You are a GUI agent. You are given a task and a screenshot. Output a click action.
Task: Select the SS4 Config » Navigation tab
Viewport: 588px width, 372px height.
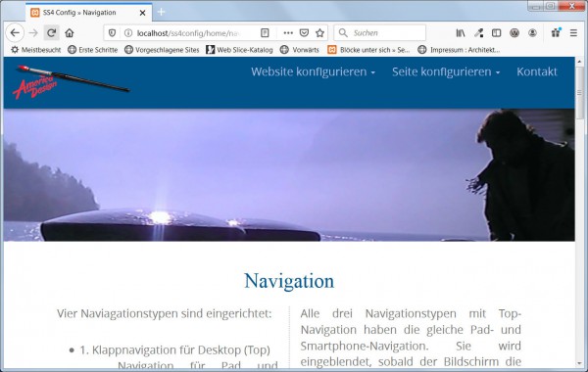pyautogui.click(x=89, y=13)
